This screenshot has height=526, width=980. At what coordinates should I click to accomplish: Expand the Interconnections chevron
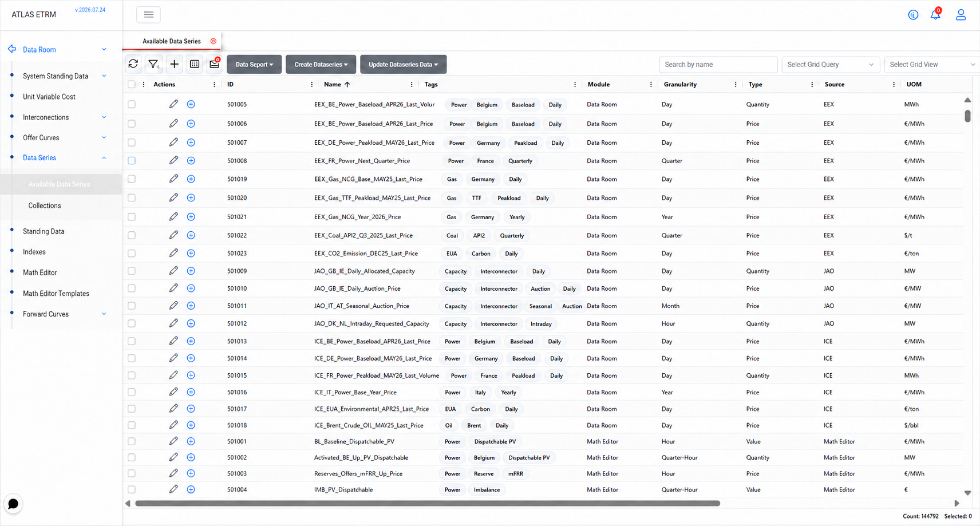point(104,117)
